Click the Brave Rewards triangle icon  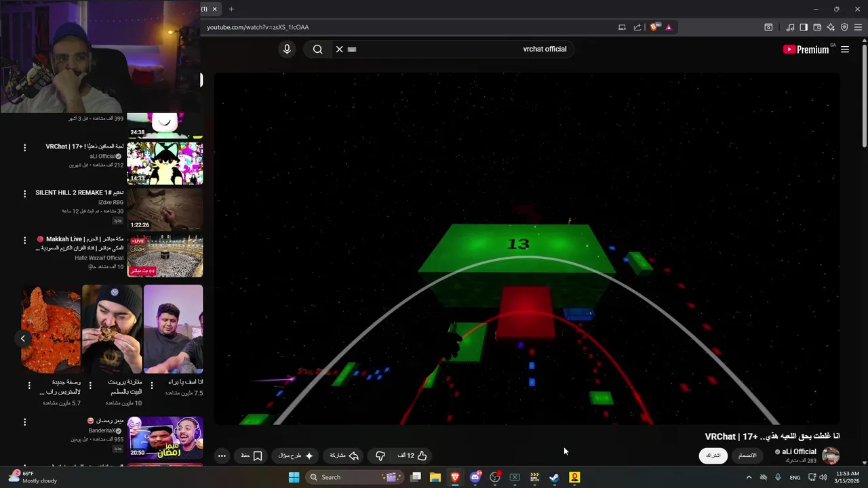coord(669,27)
